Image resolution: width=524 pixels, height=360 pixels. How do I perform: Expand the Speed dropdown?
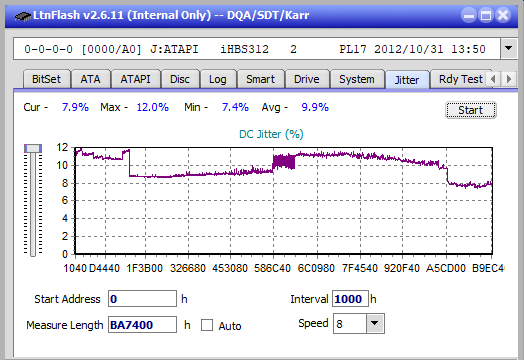(375, 323)
